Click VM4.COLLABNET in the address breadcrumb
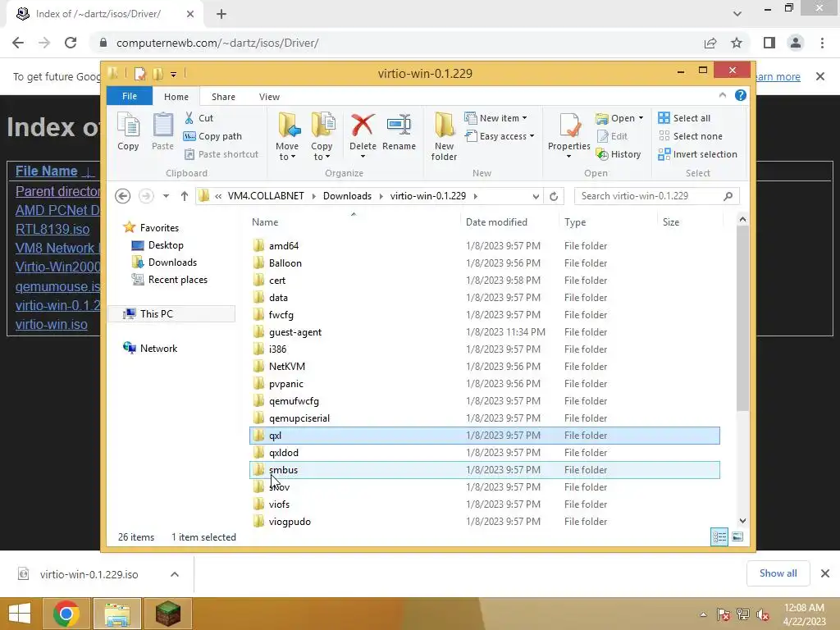This screenshot has height=630, width=840. [266, 196]
